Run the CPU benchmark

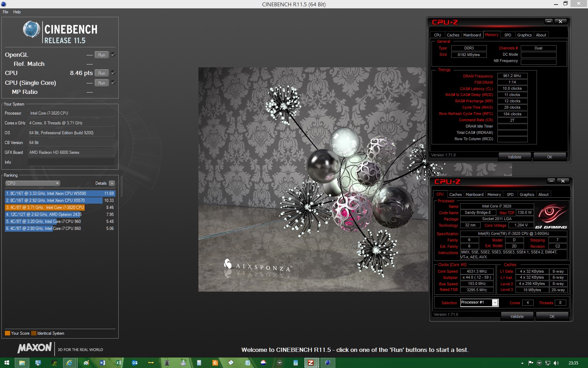tap(101, 73)
